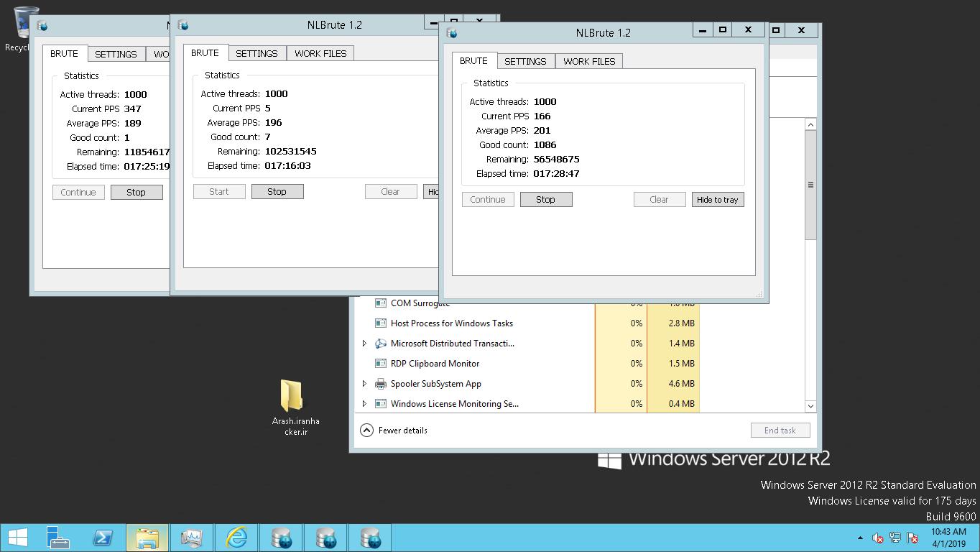Select BRUTE tab in middle NLBrute window

tap(205, 53)
